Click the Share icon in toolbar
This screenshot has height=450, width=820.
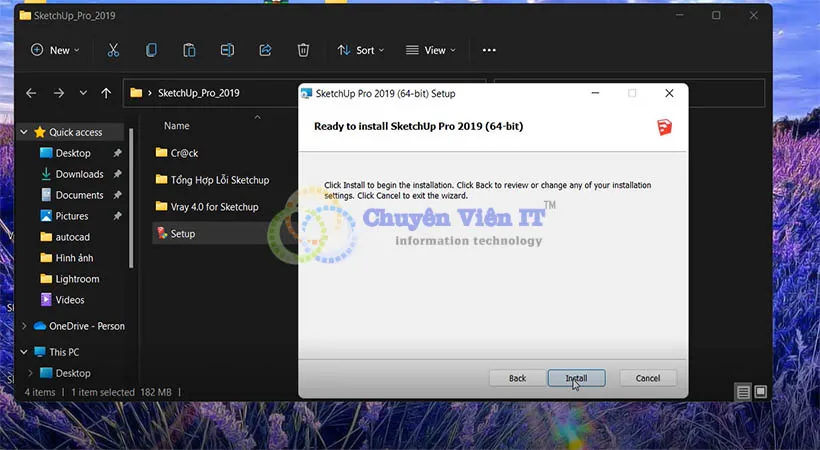(x=265, y=50)
